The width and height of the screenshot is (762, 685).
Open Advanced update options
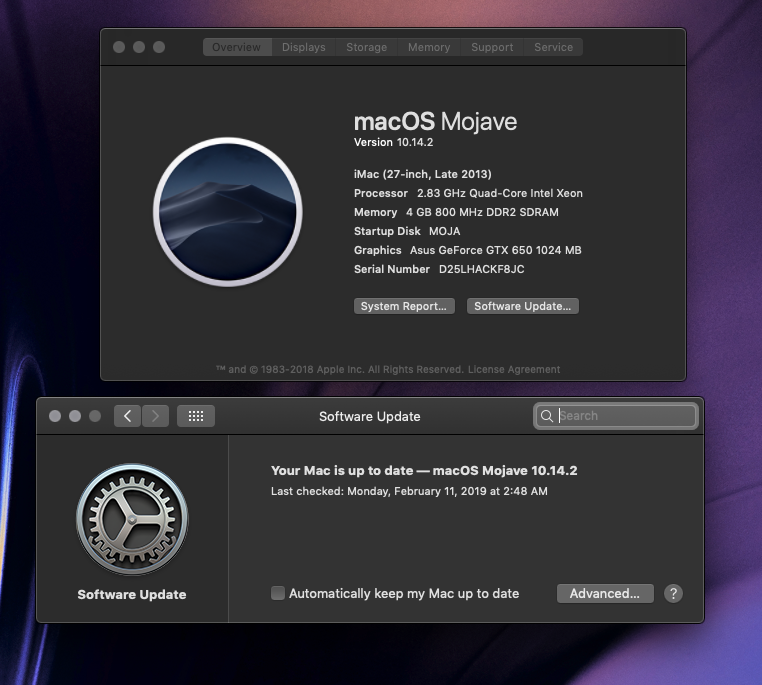[x=605, y=593]
